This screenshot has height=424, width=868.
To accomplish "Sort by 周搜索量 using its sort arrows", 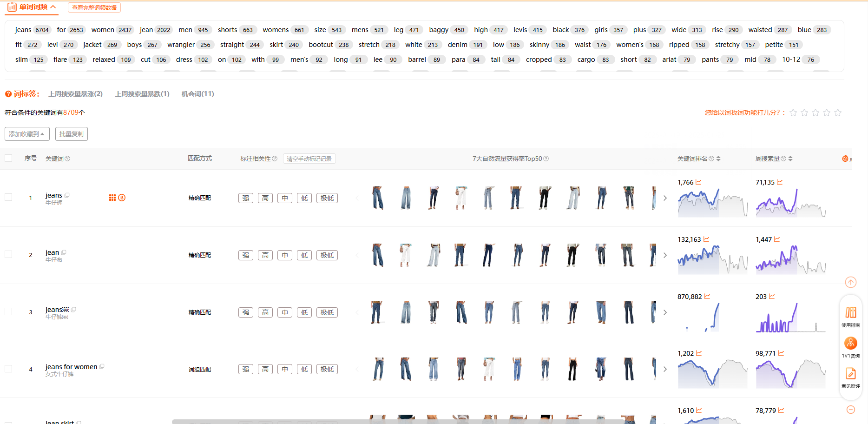I will point(790,159).
